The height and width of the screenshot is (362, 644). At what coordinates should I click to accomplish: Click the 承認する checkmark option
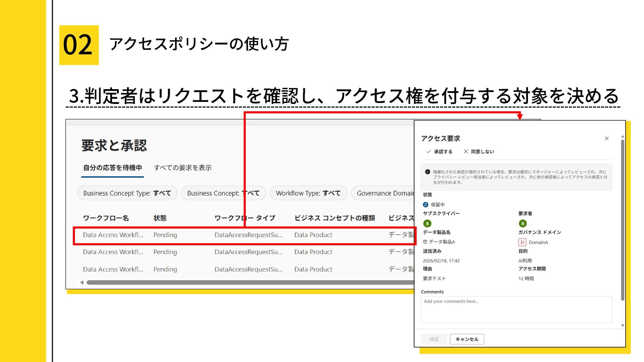[439, 152]
